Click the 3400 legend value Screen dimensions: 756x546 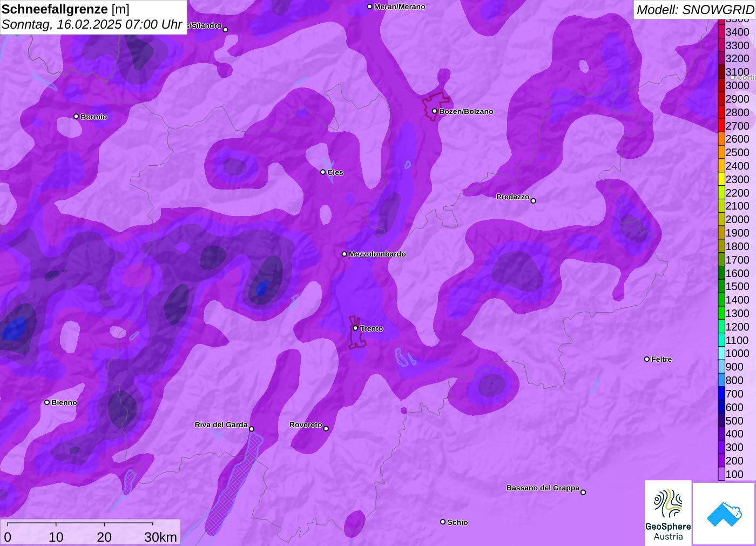(738, 32)
